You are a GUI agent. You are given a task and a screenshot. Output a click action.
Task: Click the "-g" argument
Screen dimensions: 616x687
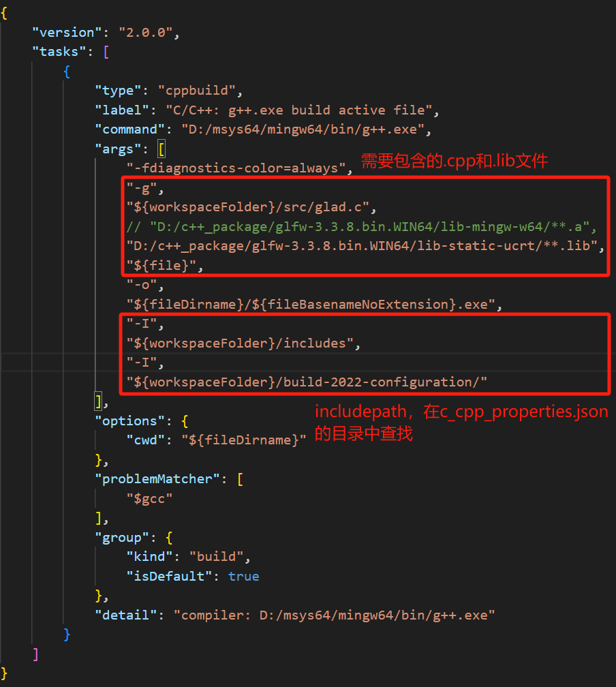click(142, 189)
